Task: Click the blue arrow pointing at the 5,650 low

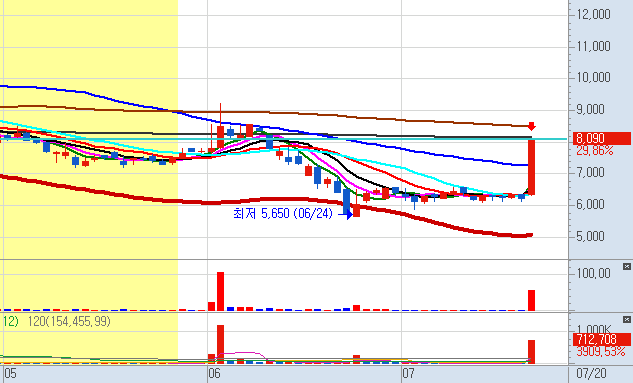Action: click(345, 215)
